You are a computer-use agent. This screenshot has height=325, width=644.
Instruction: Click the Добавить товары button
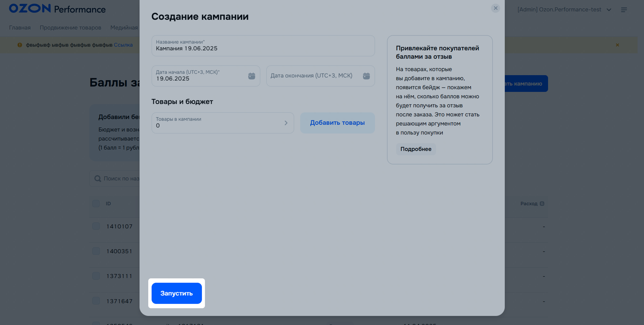[x=337, y=123]
